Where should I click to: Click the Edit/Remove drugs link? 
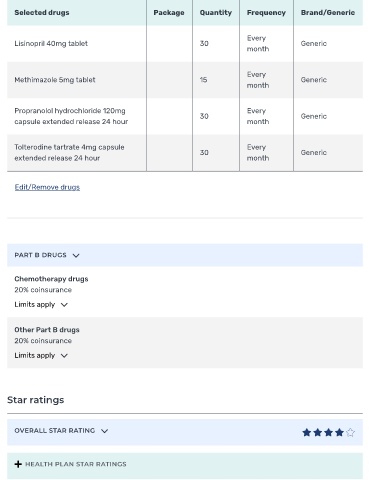coord(47,187)
